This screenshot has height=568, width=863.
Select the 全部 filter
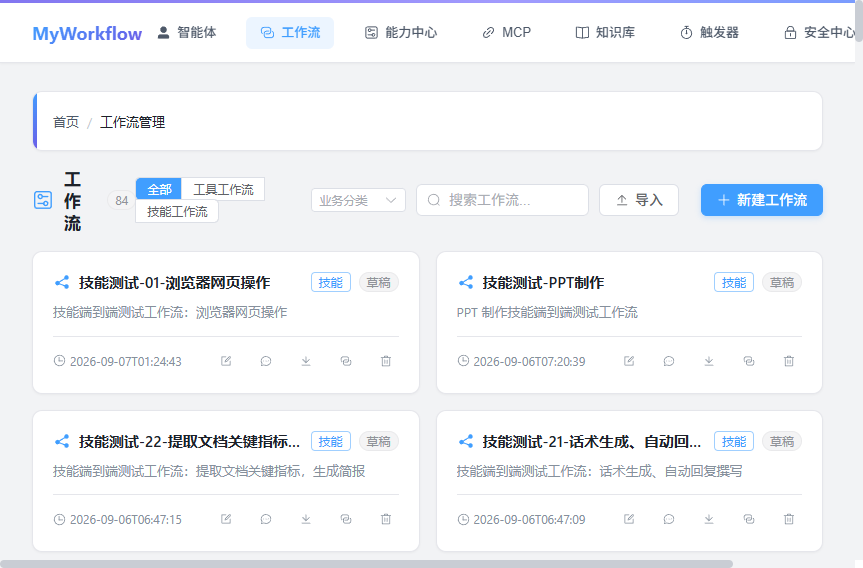coord(159,189)
